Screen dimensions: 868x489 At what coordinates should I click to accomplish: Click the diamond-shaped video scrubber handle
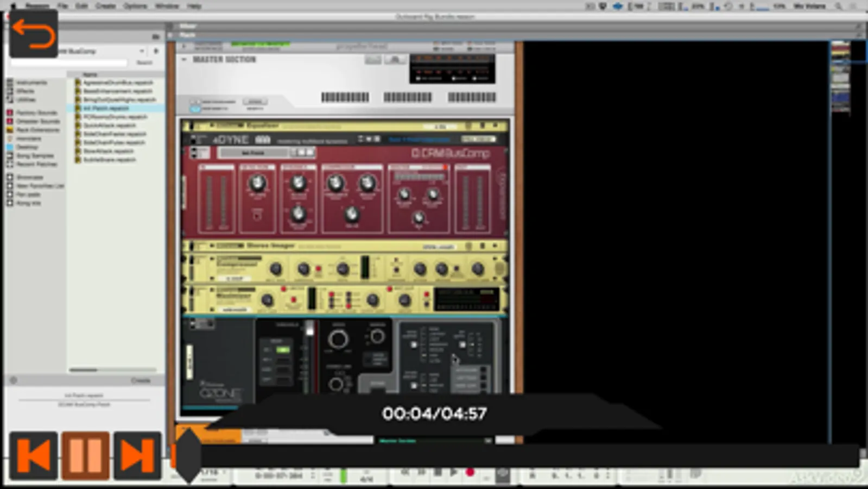click(x=188, y=455)
